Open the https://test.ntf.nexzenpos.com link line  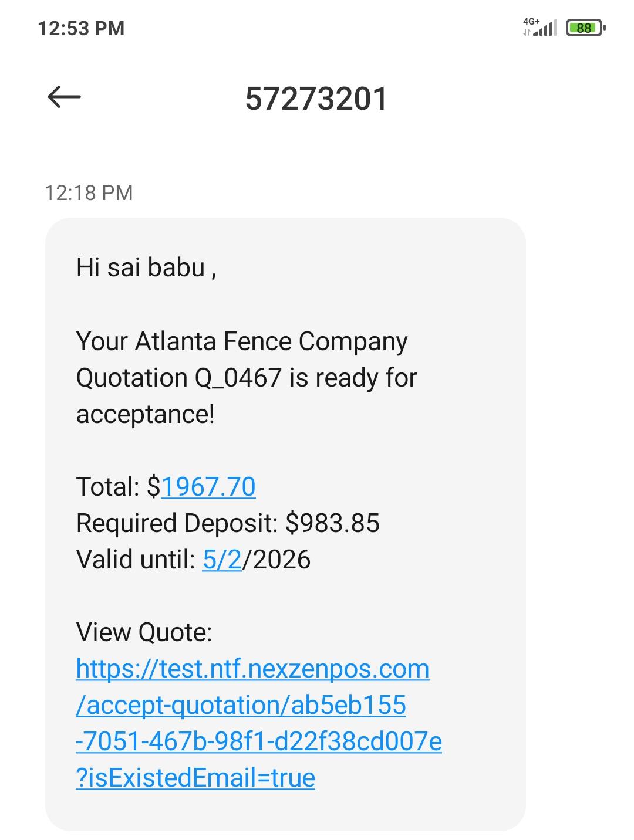point(252,669)
